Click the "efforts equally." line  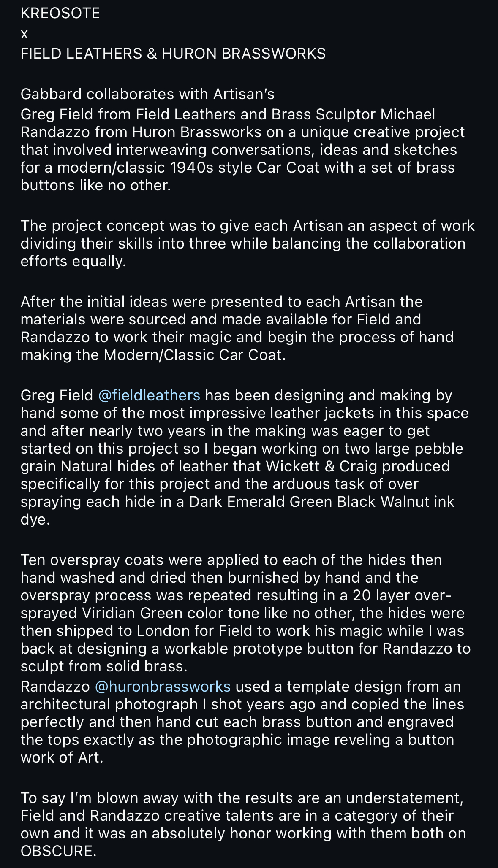(73, 261)
